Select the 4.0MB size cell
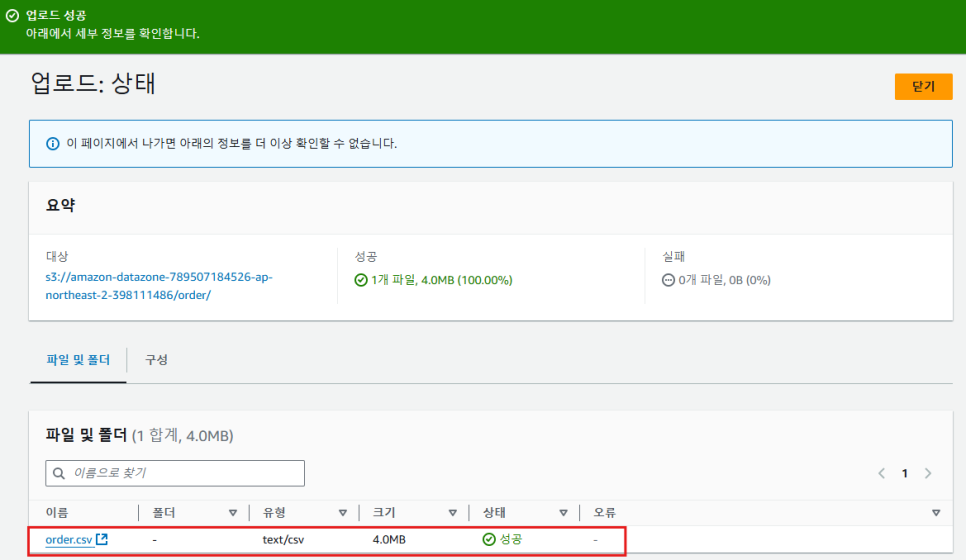The height and width of the screenshot is (560, 966). coord(389,540)
